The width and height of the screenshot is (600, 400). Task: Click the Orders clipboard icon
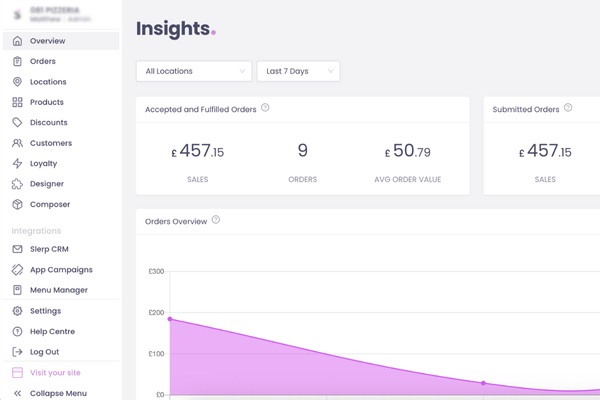click(18, 62)
